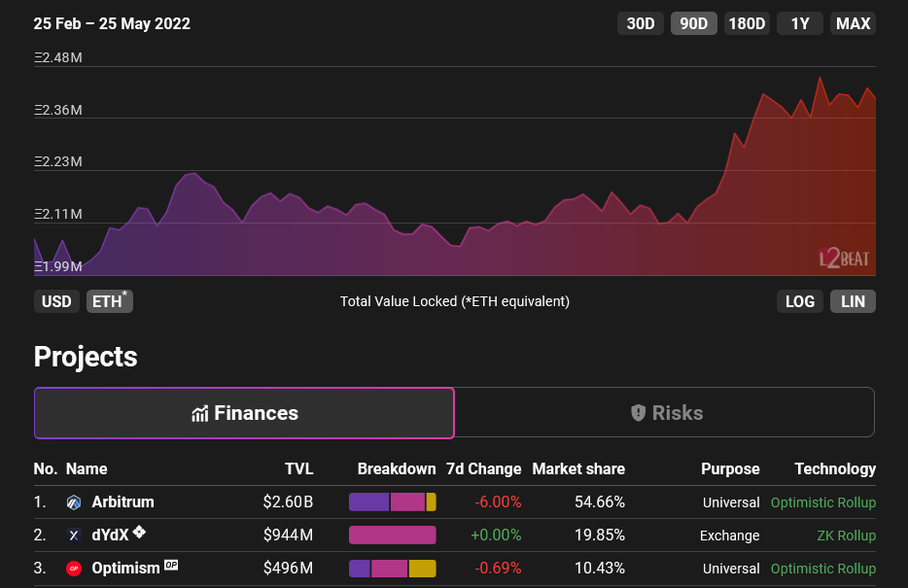Enable LOG scale on chart

point(800,301)
